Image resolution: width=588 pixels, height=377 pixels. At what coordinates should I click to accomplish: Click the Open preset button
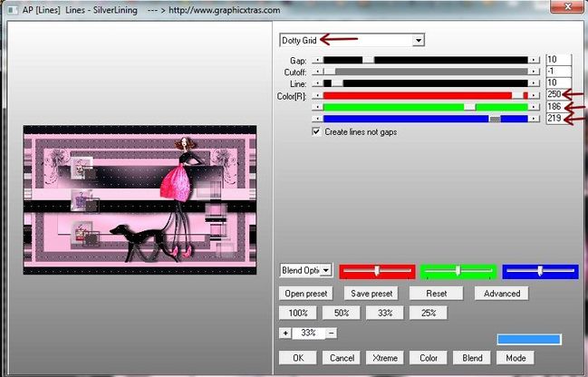coord(305,294)
